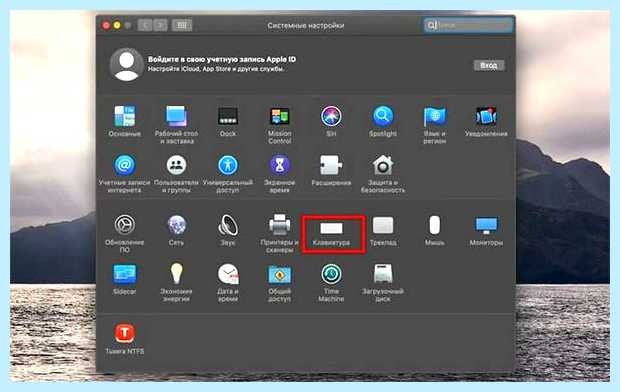
Task: Go back with the left arrow button
Action: pos(145,25)
